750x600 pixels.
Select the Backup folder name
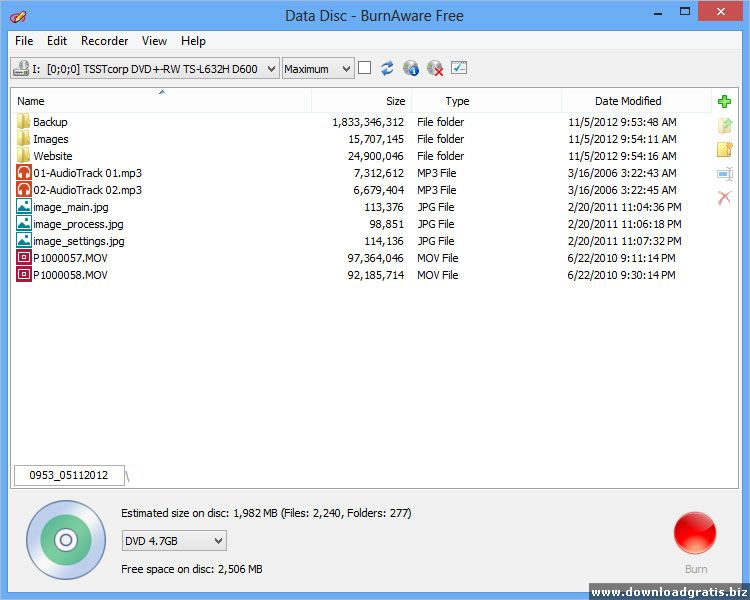click(50, 122)
